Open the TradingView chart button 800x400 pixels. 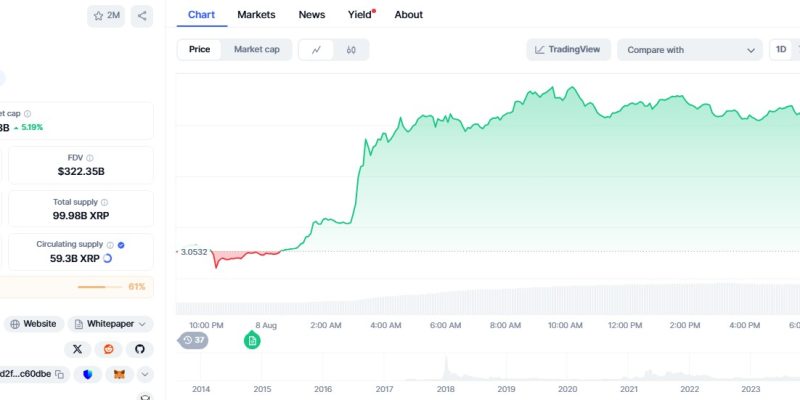(x=568, y=49)
